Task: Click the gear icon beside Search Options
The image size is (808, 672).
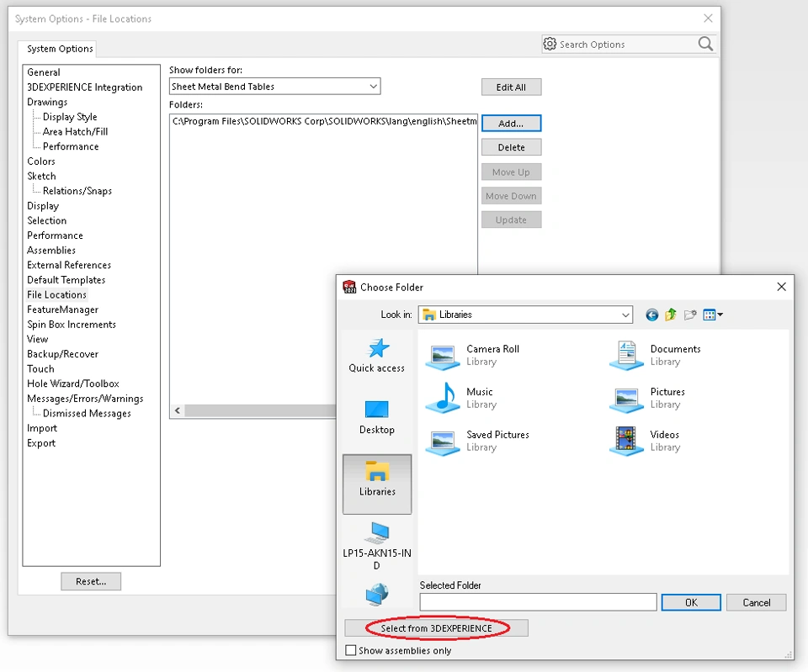Action: [550, 45]
